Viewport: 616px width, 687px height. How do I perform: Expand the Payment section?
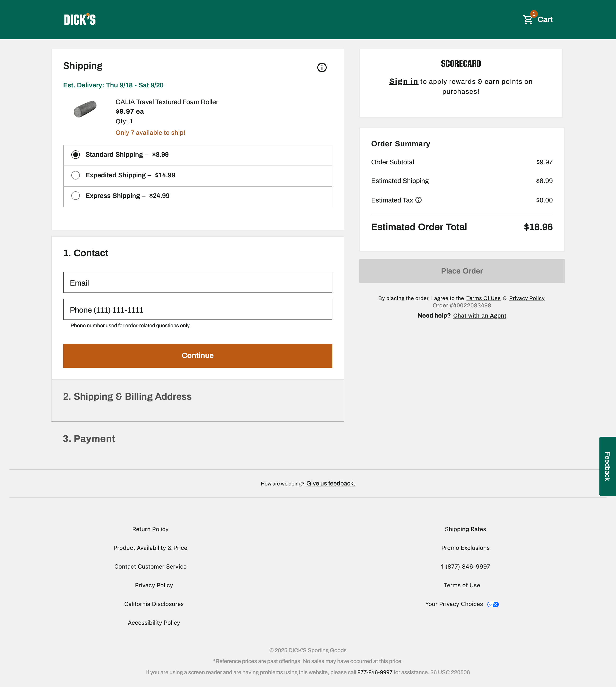[89, 439]
